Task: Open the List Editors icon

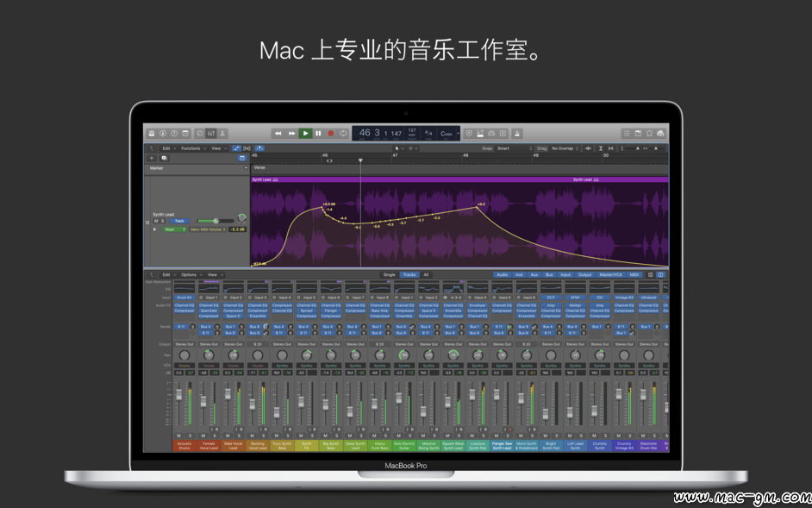Action: click(x=627, y=133)
